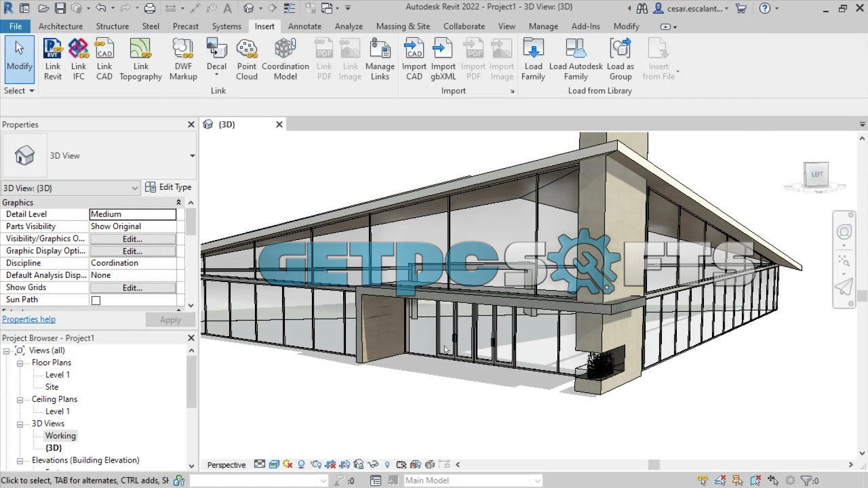Open the Link Topography tool

point(141,60)
